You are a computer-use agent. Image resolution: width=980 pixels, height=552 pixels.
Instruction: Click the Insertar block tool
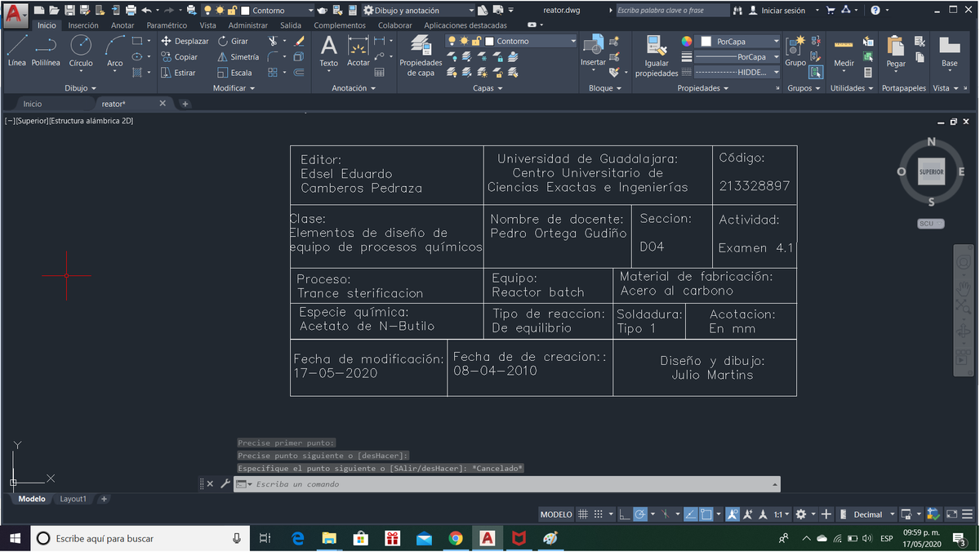pos(593,51)
